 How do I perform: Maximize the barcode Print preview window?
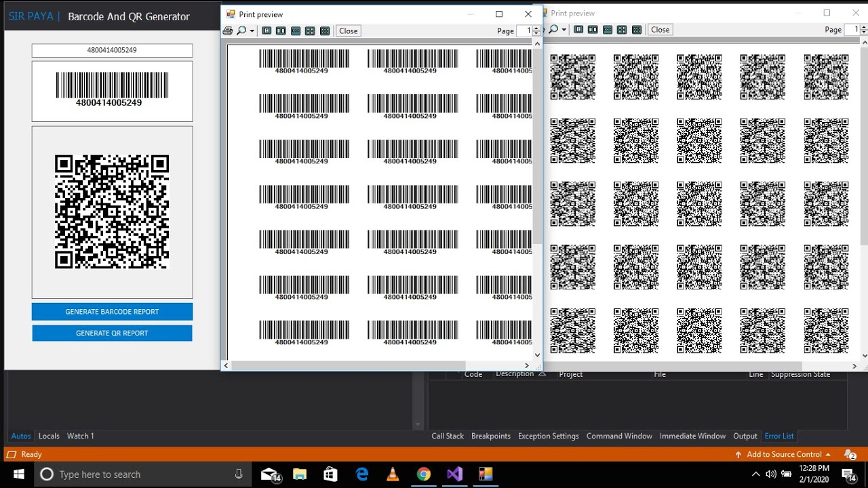(x=499, y=14)
